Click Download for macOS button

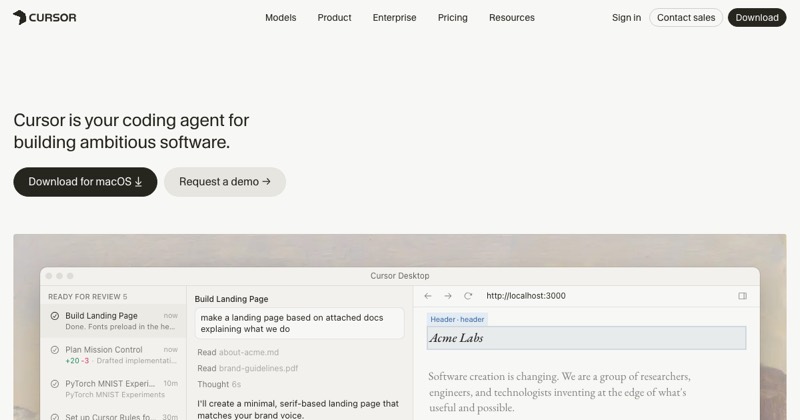[85, 182]
